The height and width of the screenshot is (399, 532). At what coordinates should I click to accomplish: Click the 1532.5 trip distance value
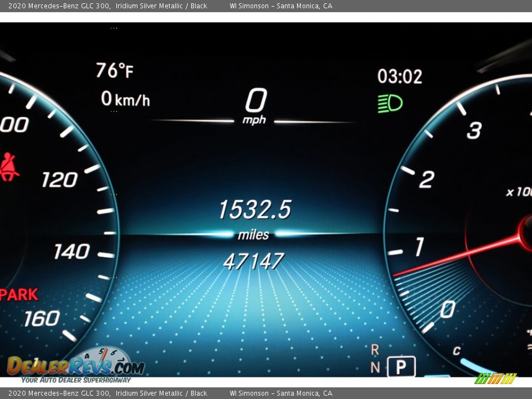[255, 209]
